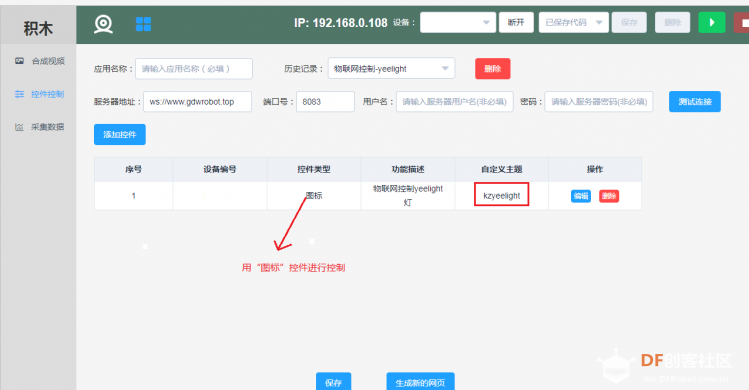749x390 pixels.
Task: Click the greyed 保存 button in header
Action: click(x=629, y=22)
